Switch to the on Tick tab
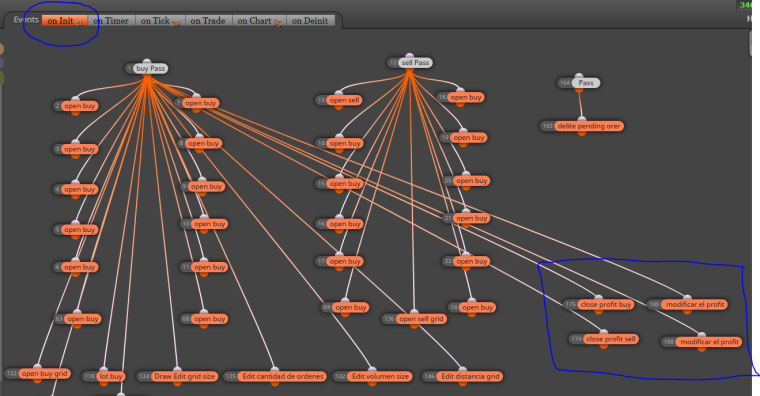 [x=159, y=21]
